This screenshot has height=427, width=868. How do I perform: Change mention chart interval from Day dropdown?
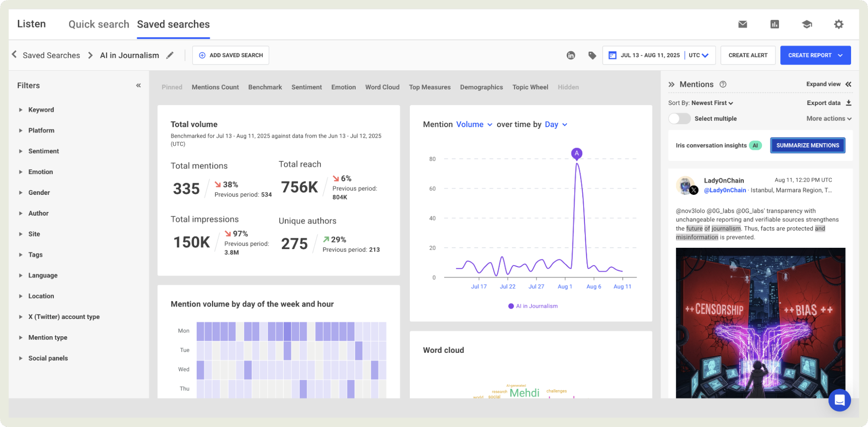pyautogui.click(x=555, y=124)
